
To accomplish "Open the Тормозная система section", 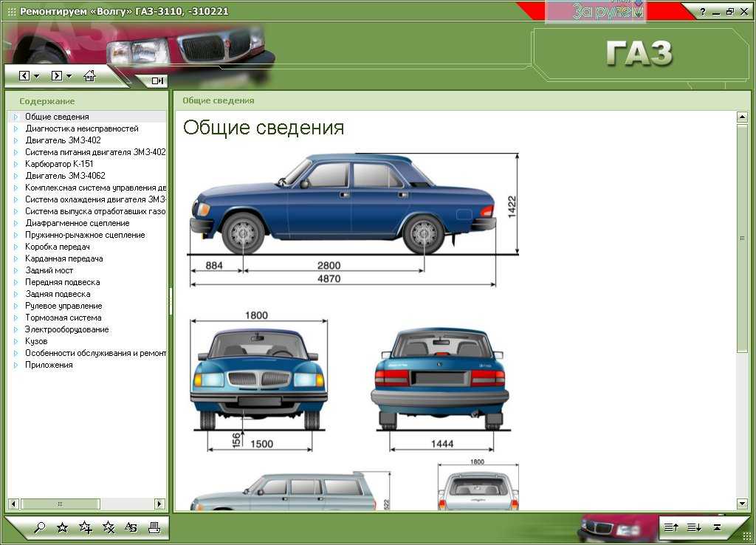I will [x=63, y=318].
